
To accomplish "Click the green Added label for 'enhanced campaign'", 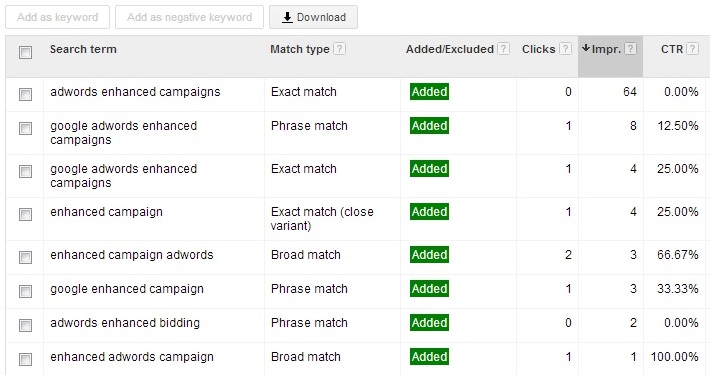I will click(429, 212).
